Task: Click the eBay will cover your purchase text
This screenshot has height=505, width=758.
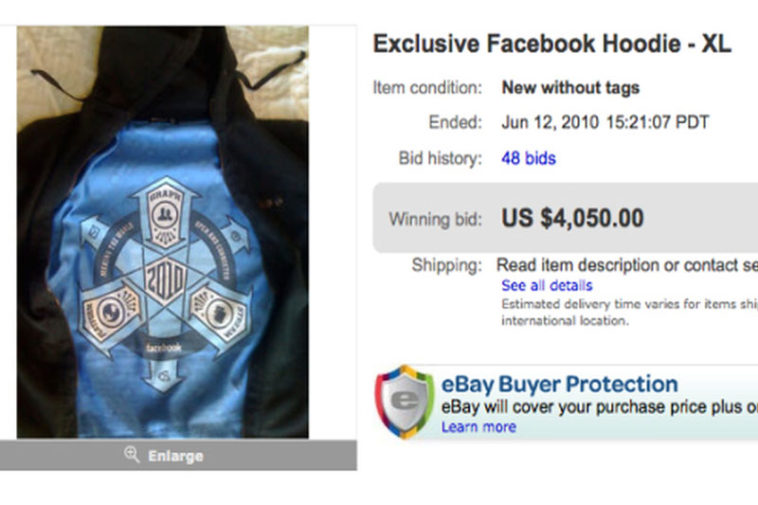Action: pyautogui.click(x=598, y=407)
